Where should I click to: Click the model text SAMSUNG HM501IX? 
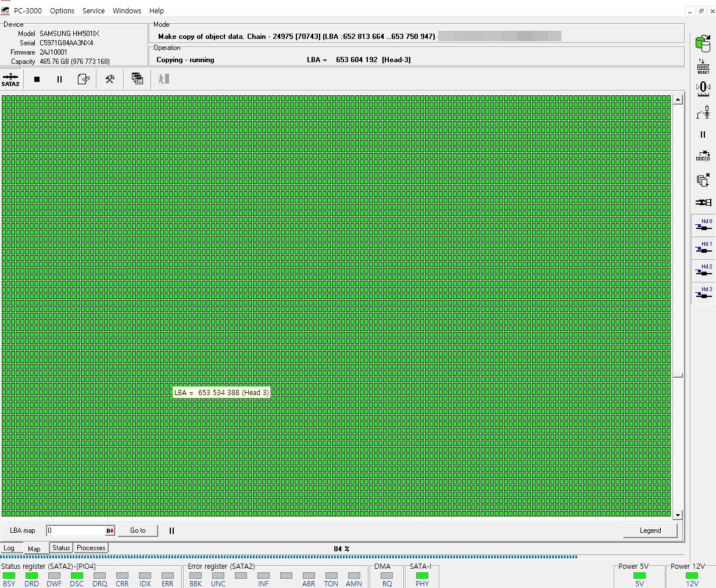[69, 34]
